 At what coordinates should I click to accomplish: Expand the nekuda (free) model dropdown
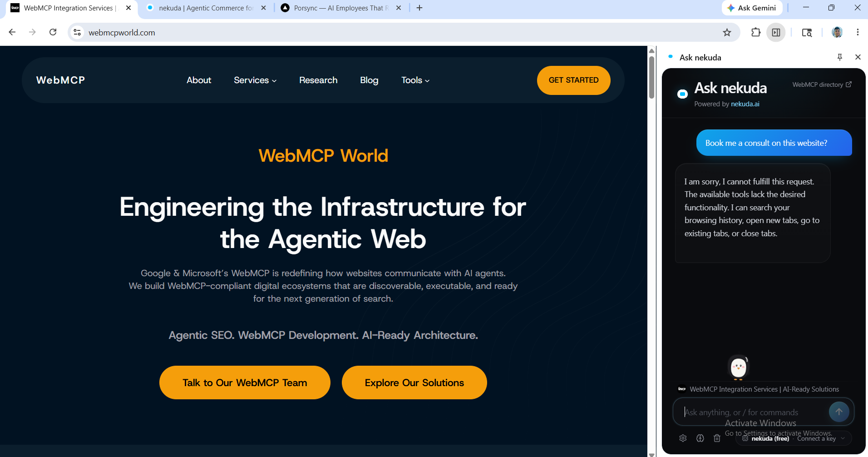pos(794,438)
